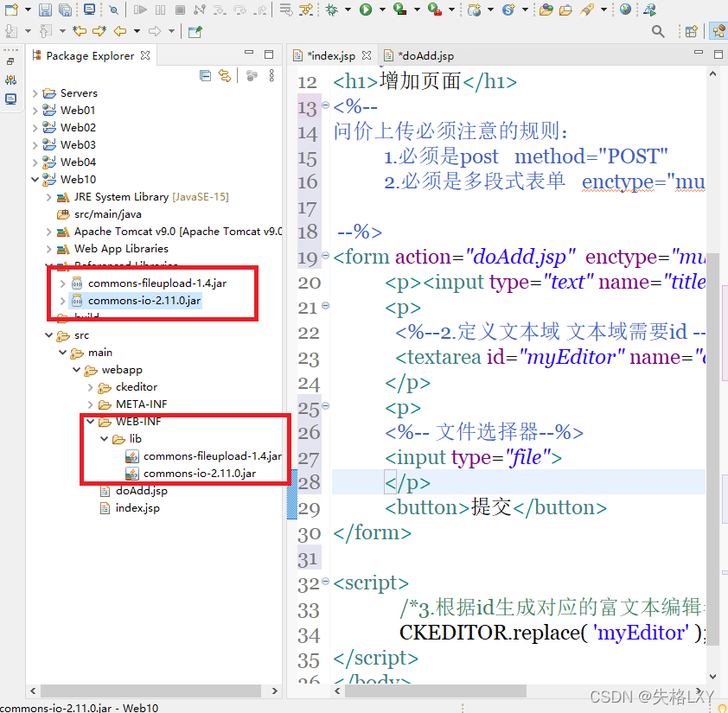
Task: Toggle code folding at line 25
Action: 325,405
